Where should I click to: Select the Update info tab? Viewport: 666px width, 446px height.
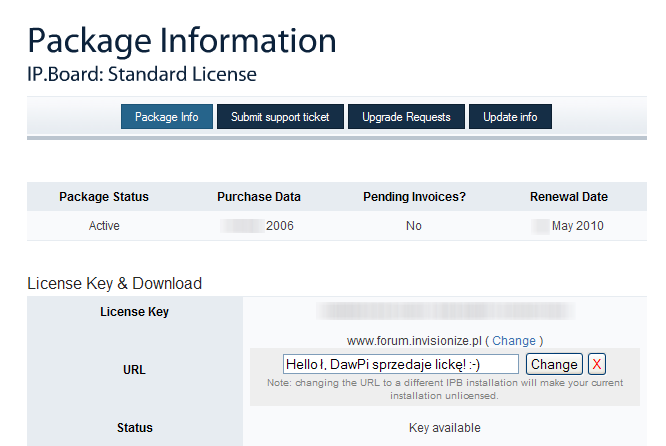pos(510,117)
